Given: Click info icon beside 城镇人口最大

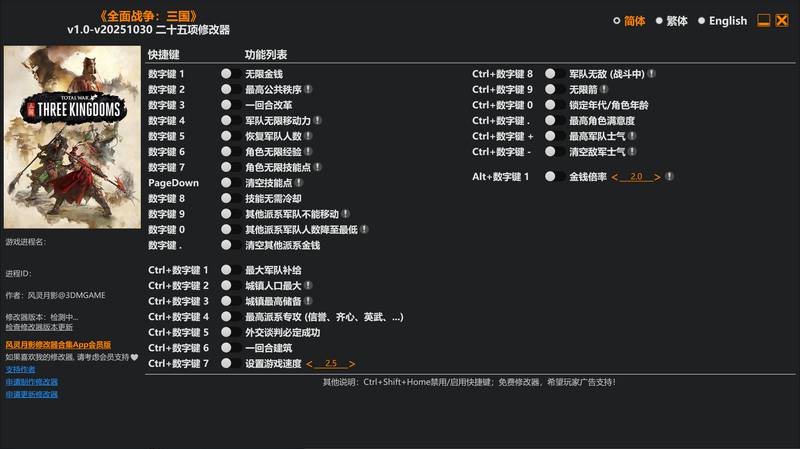Looking at the screenshot, I should point(308,286).
